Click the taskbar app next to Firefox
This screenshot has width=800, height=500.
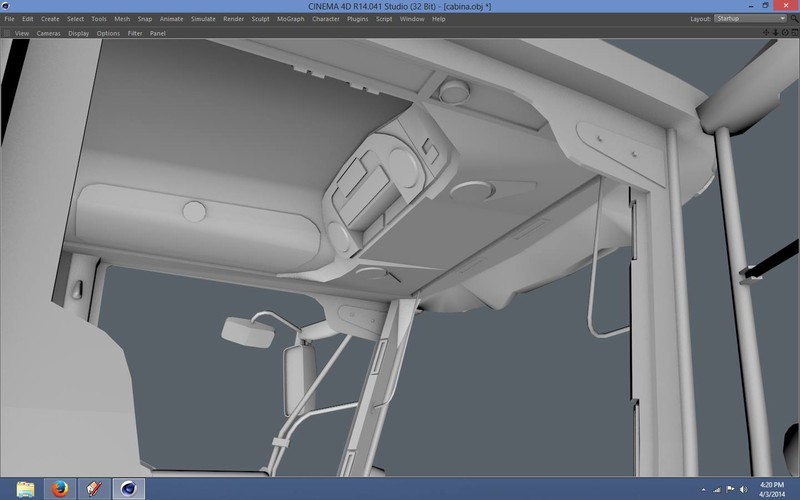(93, 489)
